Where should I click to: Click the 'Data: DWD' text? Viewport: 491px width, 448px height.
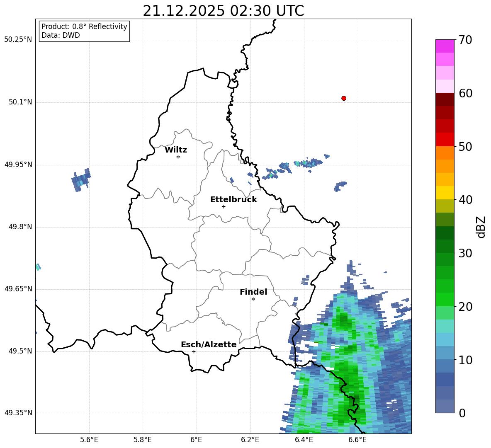point(61,35)
